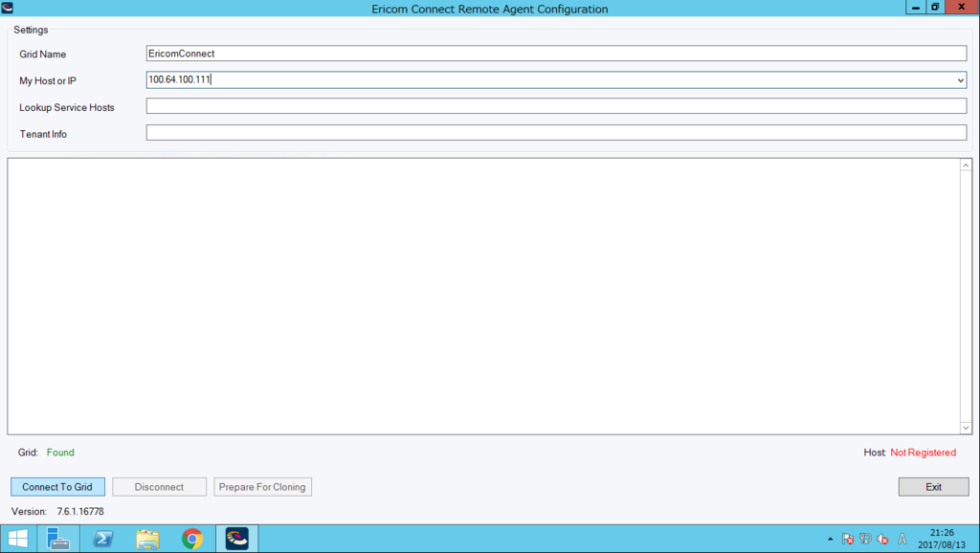Click the Tenant Info label
Viewport: 980px width, 553px height.
[x=43, y=134]
